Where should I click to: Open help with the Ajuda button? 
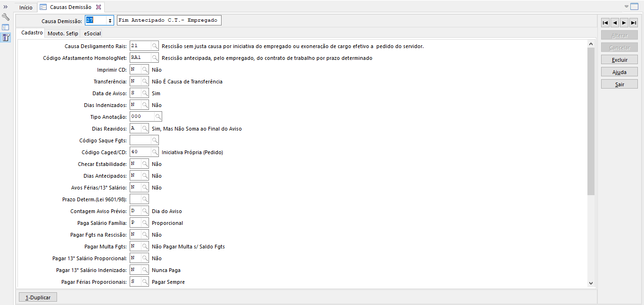point(619,72)
